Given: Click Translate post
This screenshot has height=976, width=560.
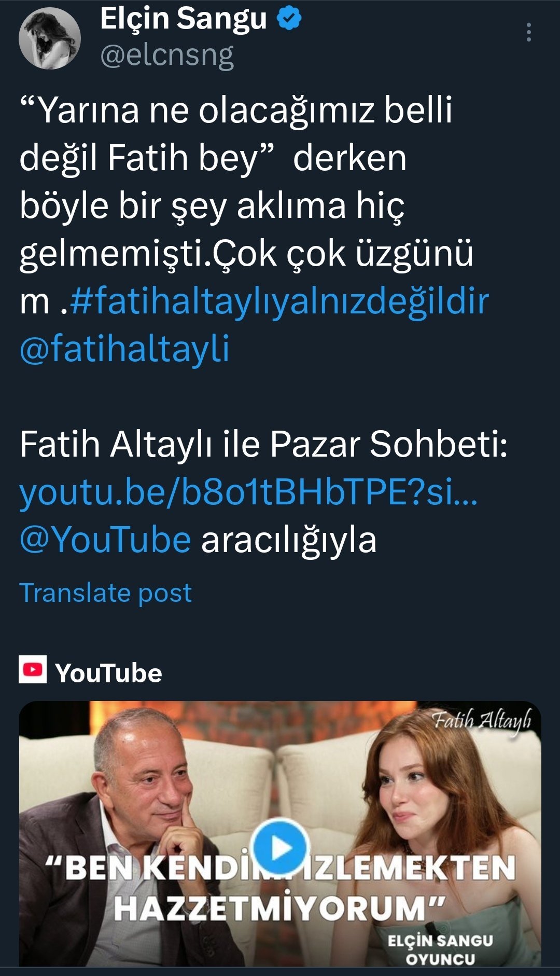Looking at the screenshot, I should click(106, 593).
